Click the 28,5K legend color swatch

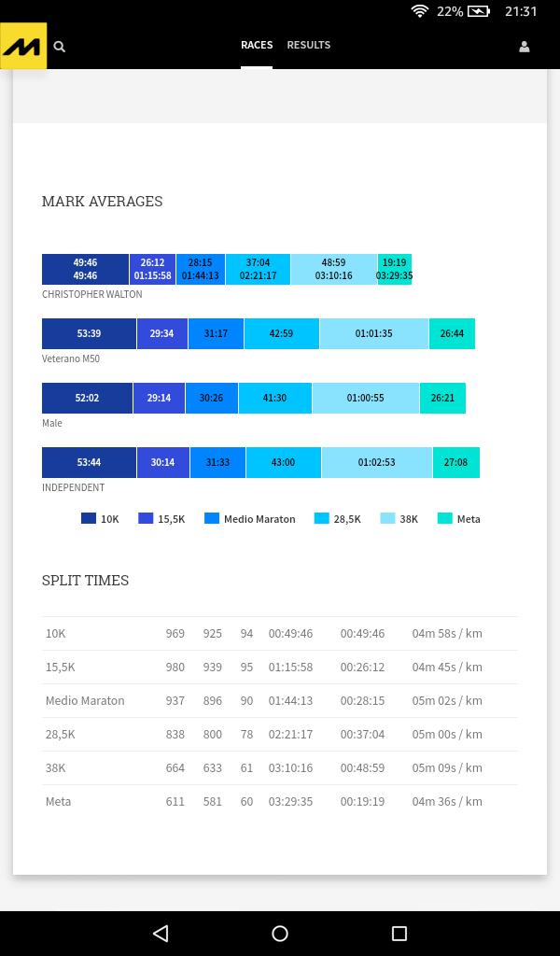(322, 518)
